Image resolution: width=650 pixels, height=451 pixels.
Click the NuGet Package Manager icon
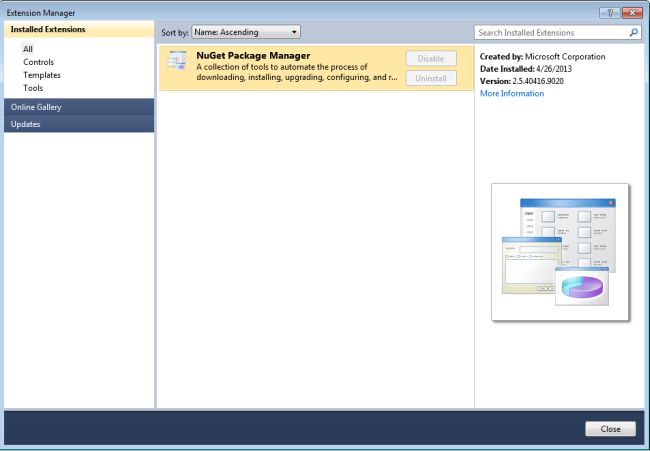click(177, 61)
